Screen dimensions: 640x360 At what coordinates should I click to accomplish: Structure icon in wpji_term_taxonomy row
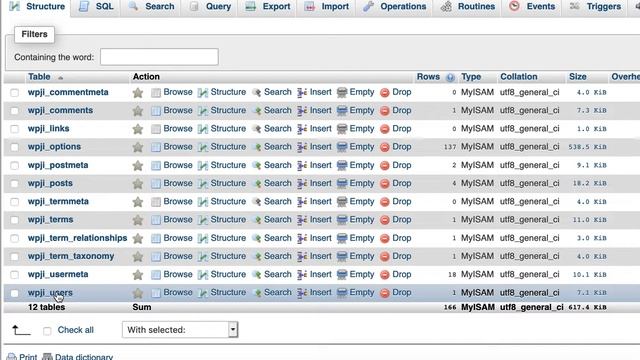coord(203,256)
